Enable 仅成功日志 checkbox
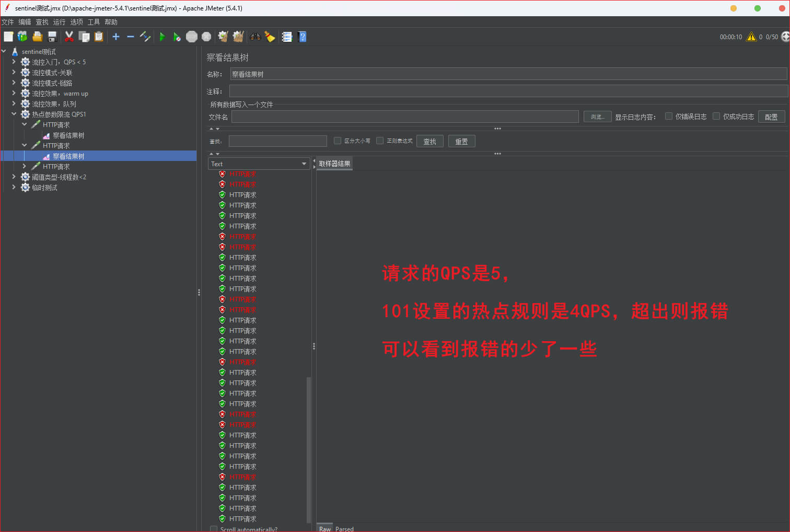 [x=716, y=116]
